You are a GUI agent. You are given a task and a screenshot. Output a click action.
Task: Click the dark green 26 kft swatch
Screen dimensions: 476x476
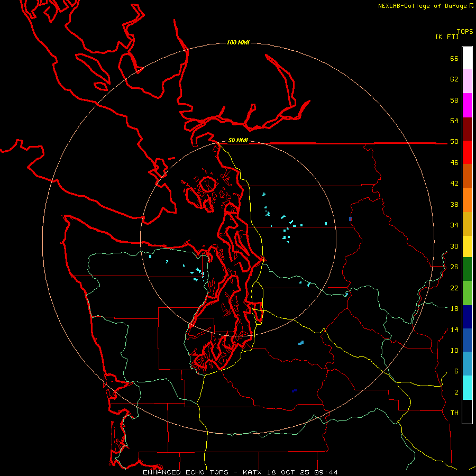467,269
